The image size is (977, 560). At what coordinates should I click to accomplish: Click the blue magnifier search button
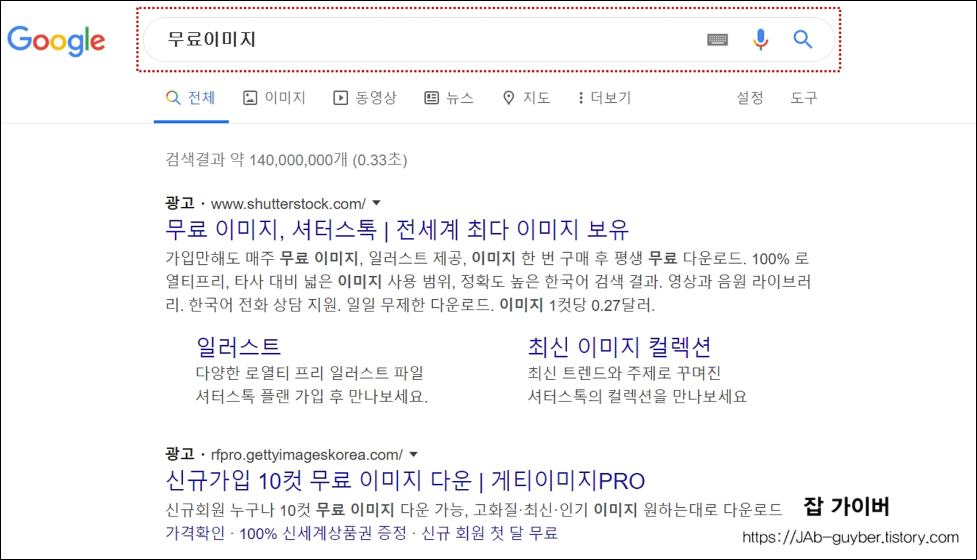click(802, 40)
